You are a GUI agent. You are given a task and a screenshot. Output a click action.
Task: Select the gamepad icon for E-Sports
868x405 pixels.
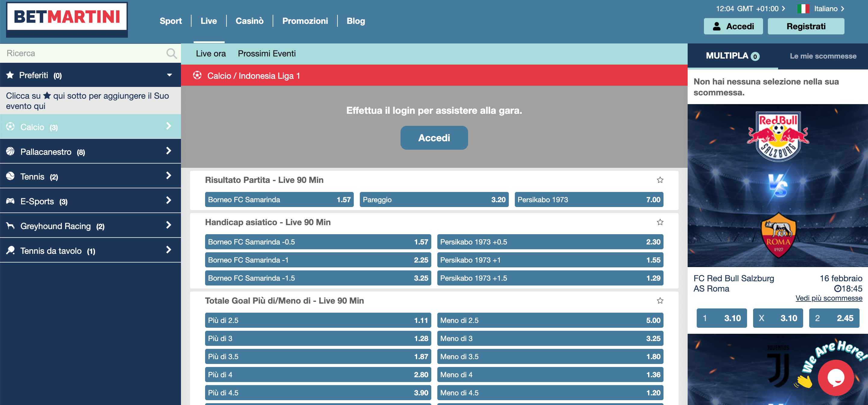[11, 201]
